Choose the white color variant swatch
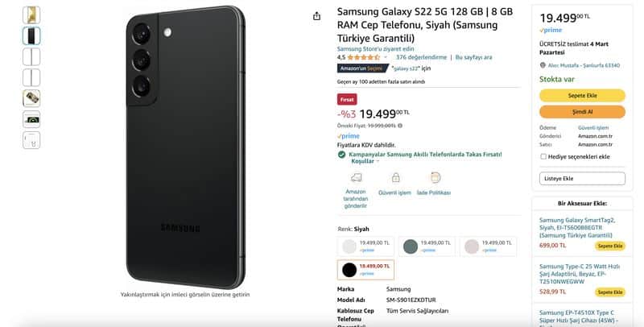The width and height of the screenshot is (644, 327). [x=365, y=246]
